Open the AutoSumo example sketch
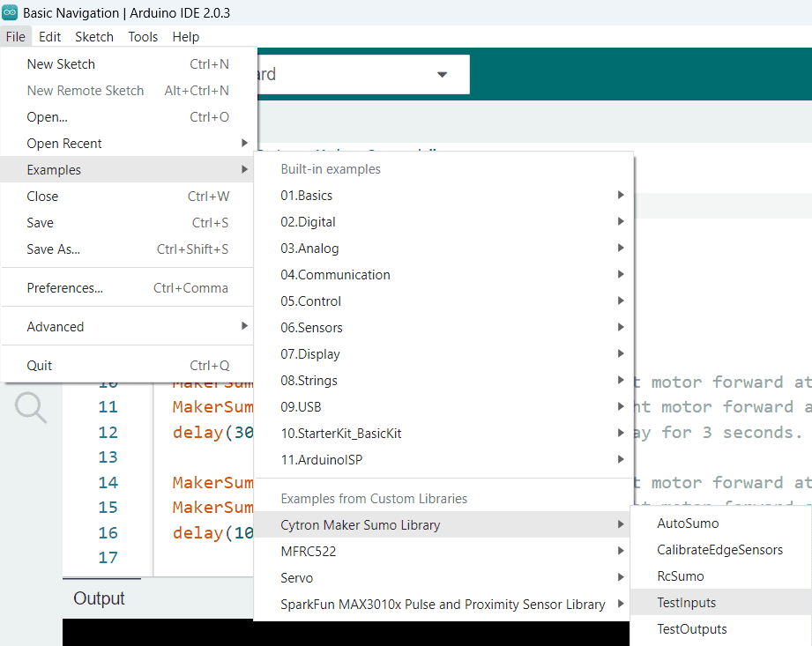812x646 pixels. 688,523
